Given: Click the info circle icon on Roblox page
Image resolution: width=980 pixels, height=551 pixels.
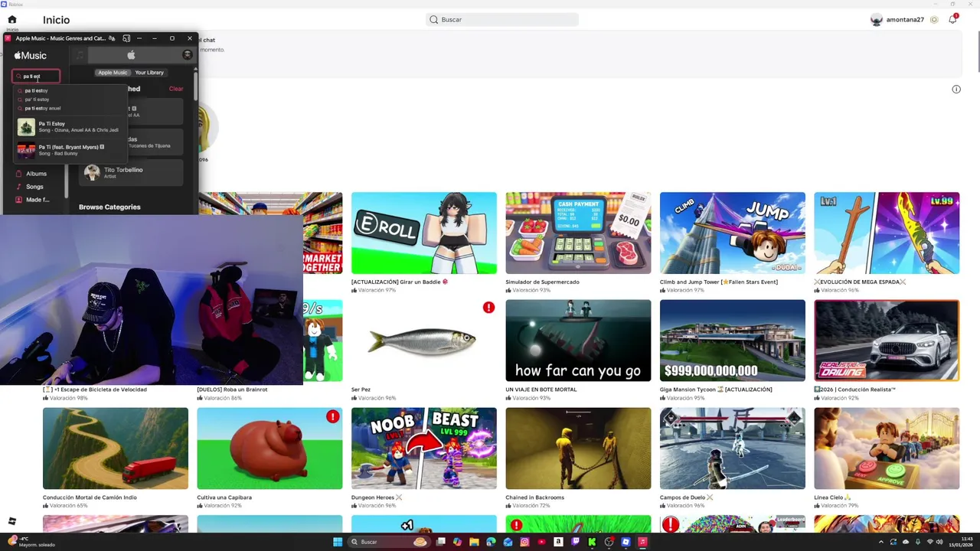Looking at the screenshot, I should coord(956,90).
